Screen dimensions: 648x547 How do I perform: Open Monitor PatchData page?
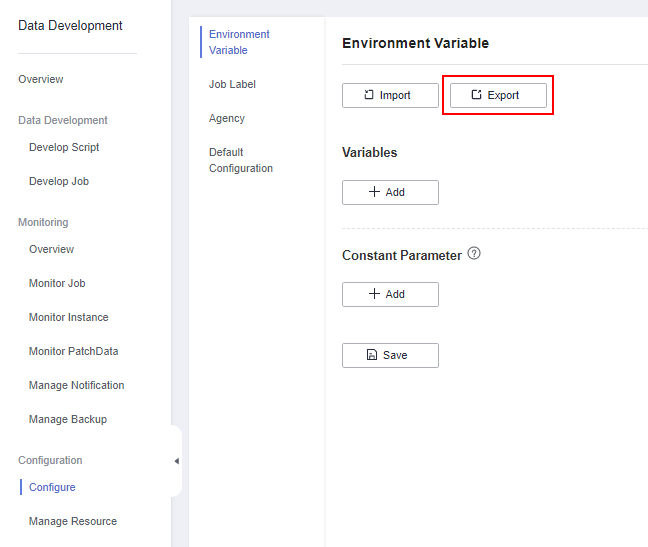pos(74,351)
